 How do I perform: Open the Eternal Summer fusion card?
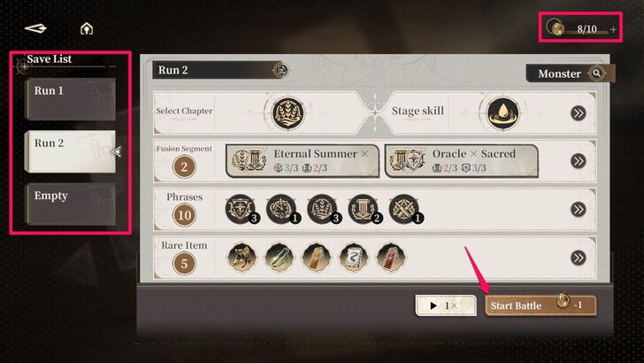303,161
